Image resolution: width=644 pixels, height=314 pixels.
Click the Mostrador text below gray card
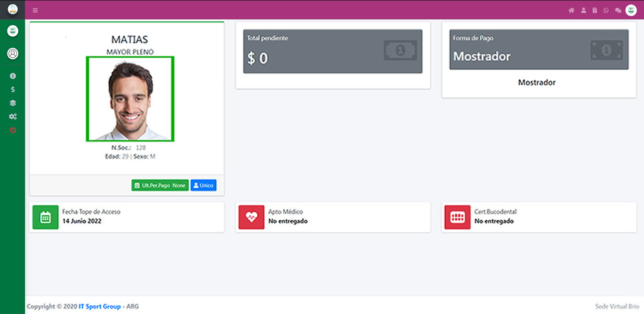[537, 82]
